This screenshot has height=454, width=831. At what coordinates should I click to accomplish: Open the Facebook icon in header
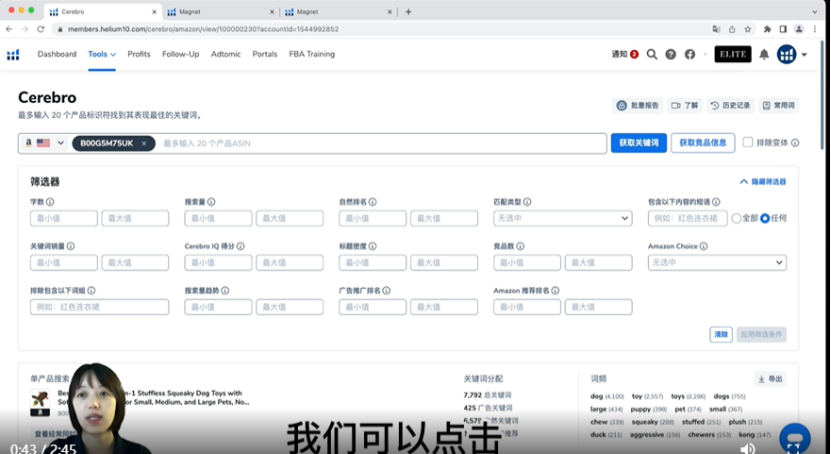690,54
